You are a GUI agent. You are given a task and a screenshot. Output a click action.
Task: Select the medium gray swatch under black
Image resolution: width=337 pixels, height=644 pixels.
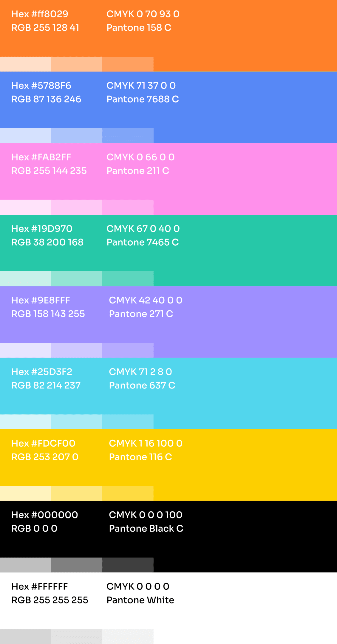coord(77,565)
